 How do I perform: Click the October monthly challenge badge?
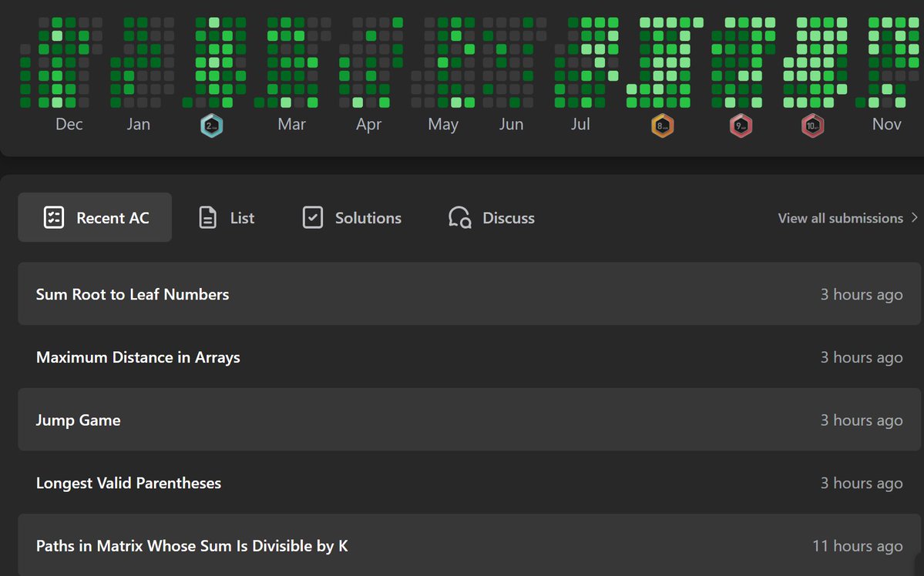coord(812,125)
